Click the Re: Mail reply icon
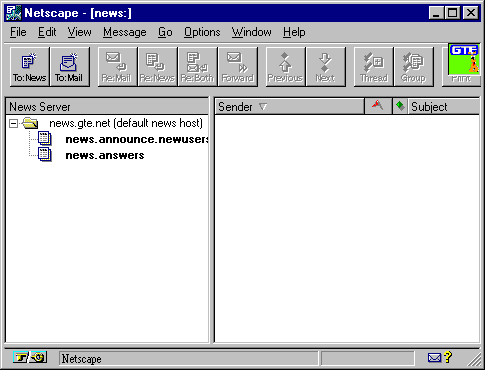 click(x=117, y=67)
